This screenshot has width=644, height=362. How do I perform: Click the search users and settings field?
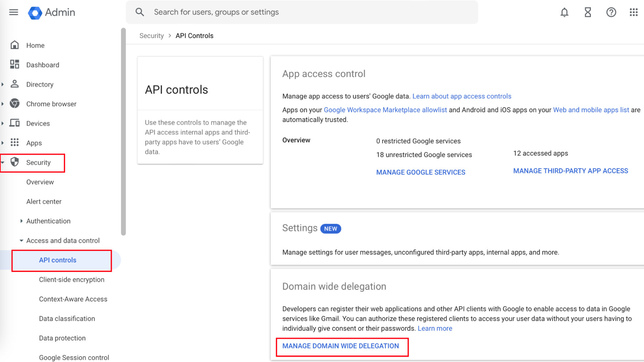click(x=301, y=12)
